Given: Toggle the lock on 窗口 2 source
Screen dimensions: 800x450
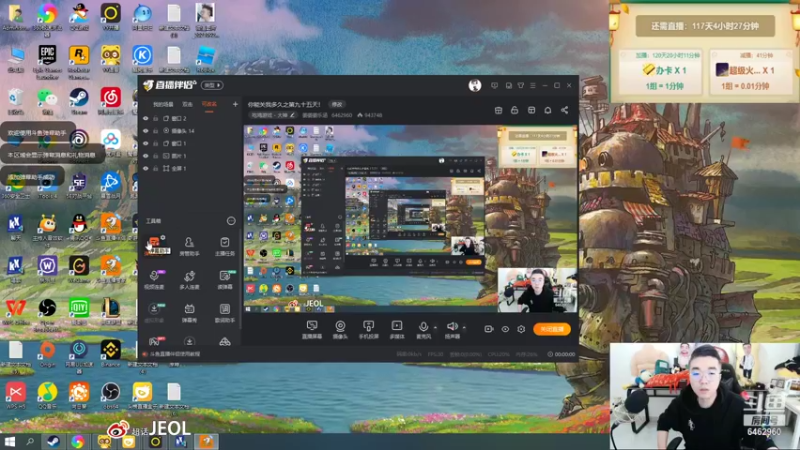Looking at the screenshot, I should pyautogui.click(x=156, y=118).
